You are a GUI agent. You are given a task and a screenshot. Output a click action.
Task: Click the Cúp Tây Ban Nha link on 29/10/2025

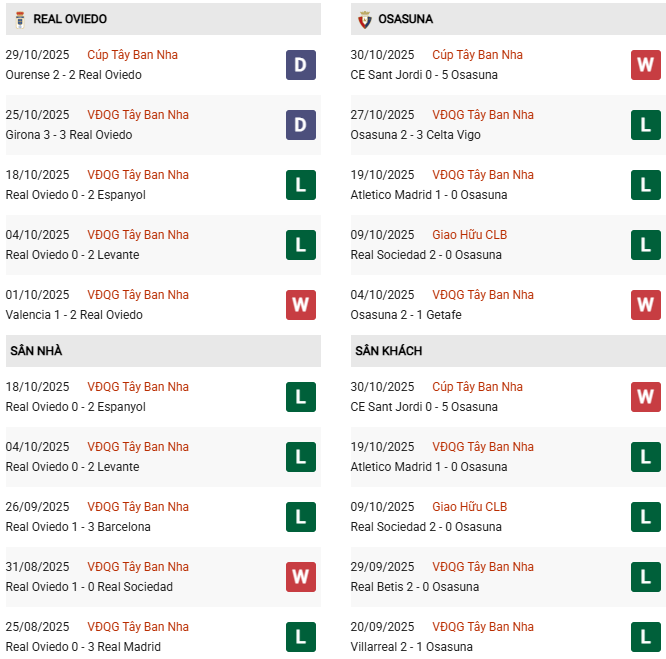[132, 55]
